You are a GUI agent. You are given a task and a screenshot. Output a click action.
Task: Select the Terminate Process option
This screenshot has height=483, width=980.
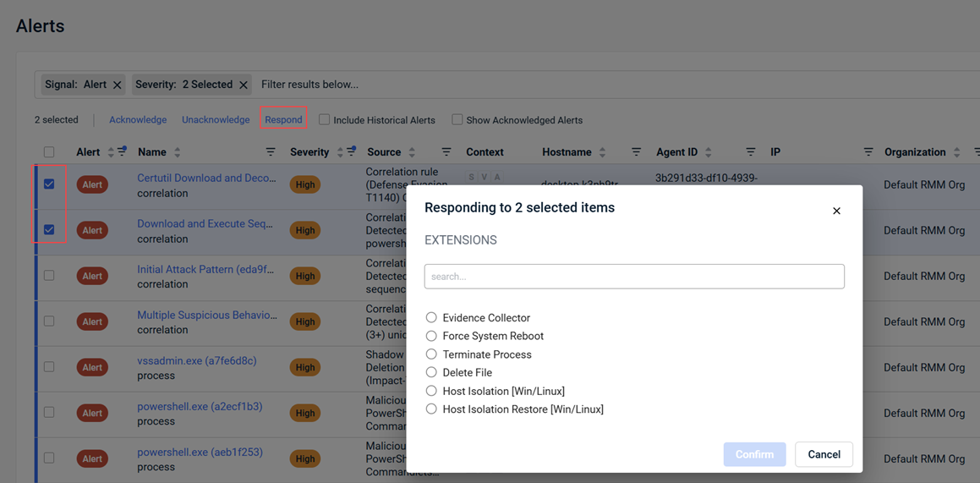[431, 354]
